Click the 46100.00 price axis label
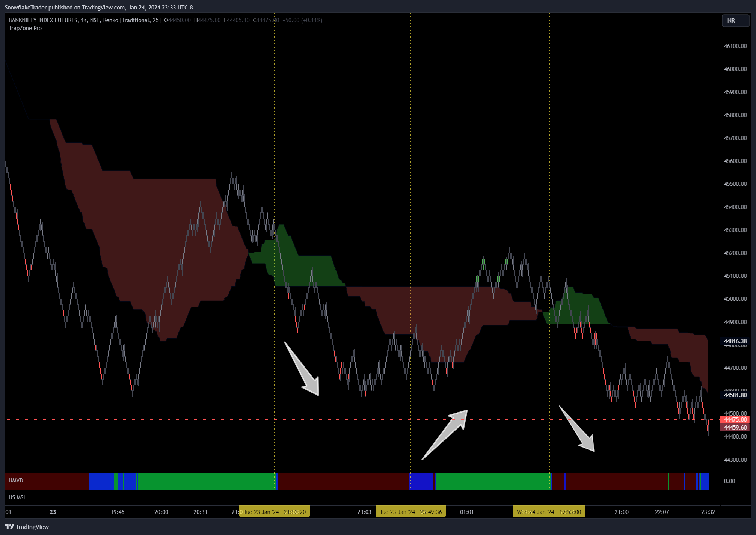 [735, 46]
